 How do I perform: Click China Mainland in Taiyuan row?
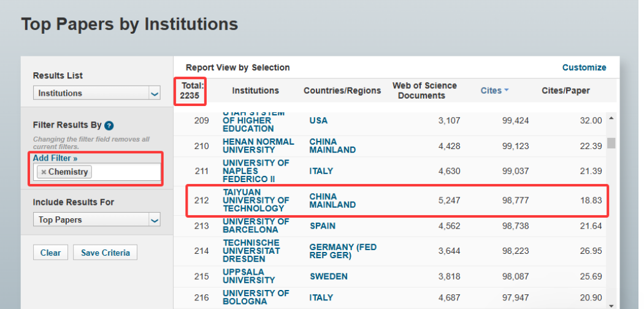(332, 200)
